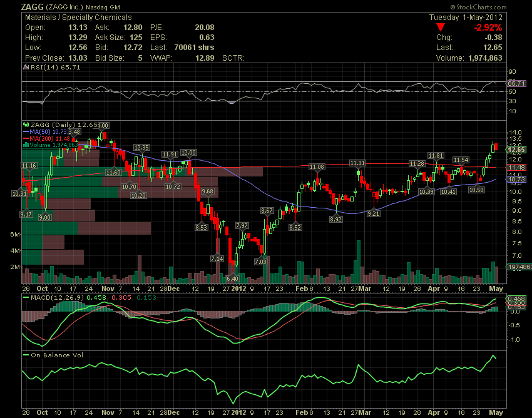Click the header Volume value 1,974,863
532x418 pixels.
[485, 58]
